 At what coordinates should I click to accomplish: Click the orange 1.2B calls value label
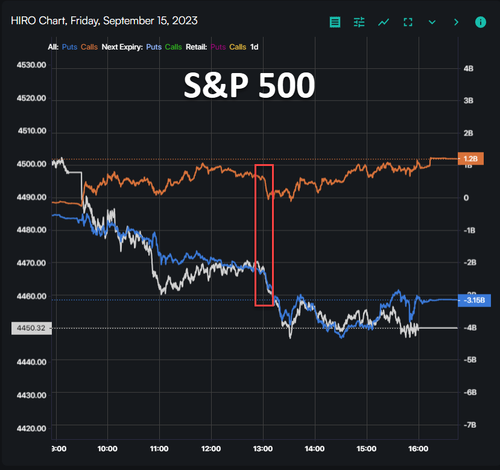click(471, 159)
